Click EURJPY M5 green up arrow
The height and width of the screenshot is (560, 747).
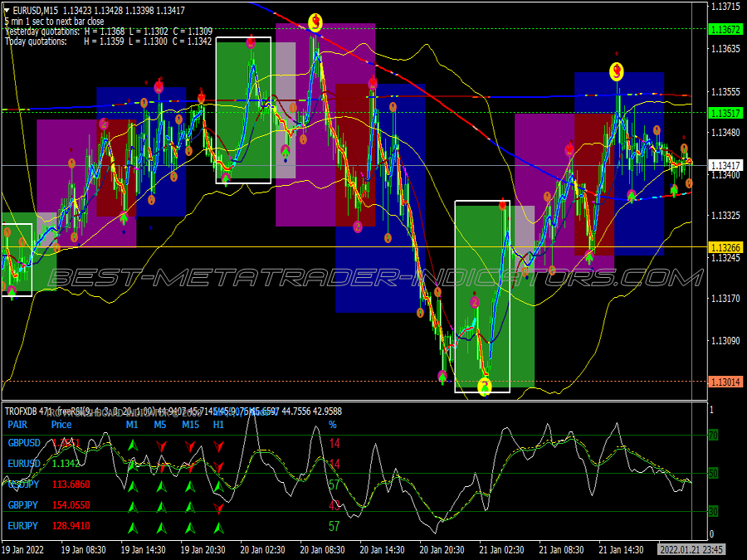tap(162, 528)
